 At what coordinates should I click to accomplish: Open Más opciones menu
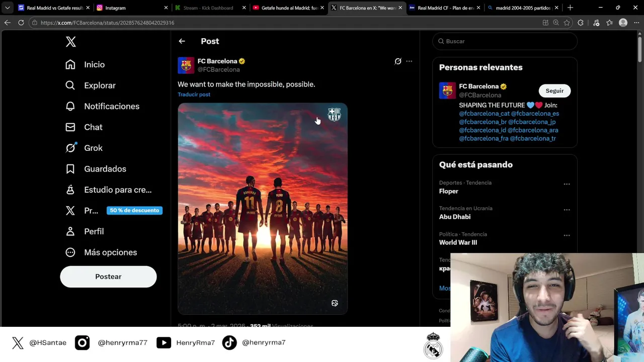[x=101, y=252]
